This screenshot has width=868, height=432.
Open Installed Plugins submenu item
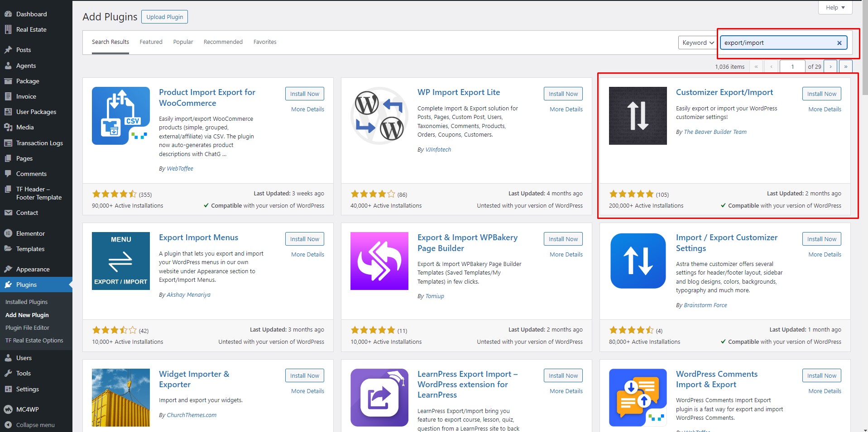click(26, 302)
